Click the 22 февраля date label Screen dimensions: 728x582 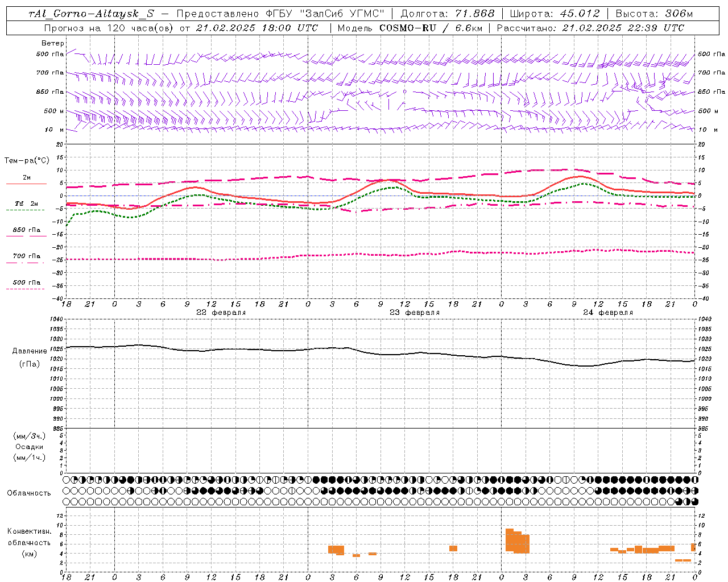[221, 313]
